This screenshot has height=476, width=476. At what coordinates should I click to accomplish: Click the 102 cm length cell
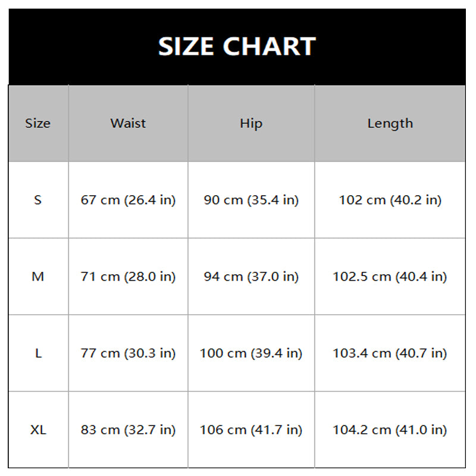[x=390, y=200]
